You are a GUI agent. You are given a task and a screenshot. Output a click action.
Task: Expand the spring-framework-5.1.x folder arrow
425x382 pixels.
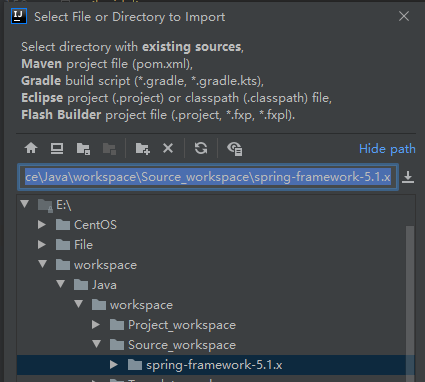[x=114, y=364]
